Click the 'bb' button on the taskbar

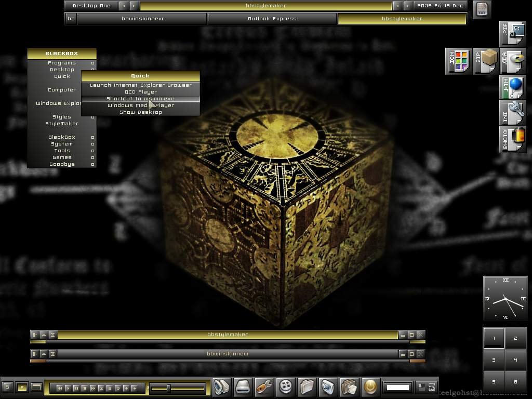(71, 19)
